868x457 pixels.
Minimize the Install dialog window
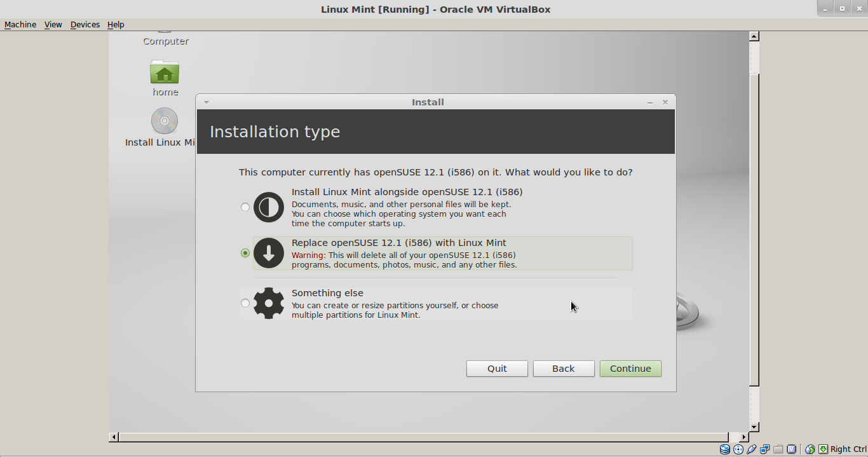tap(650, 102)
